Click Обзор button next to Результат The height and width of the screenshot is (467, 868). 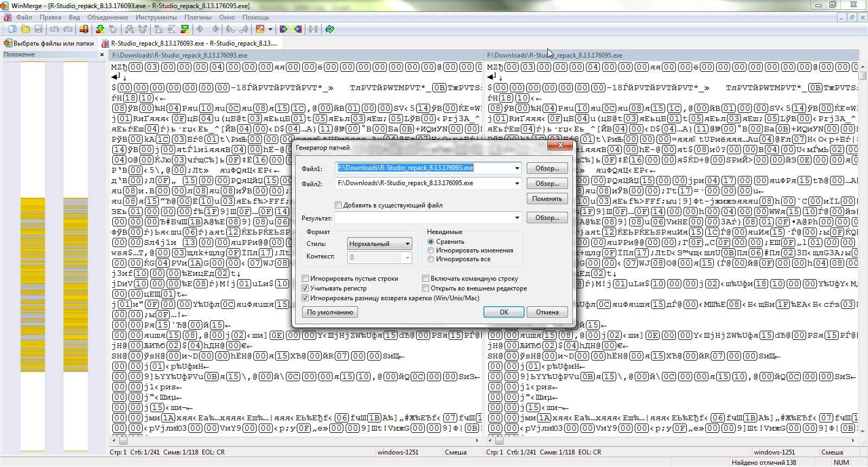tap(547, 218)
